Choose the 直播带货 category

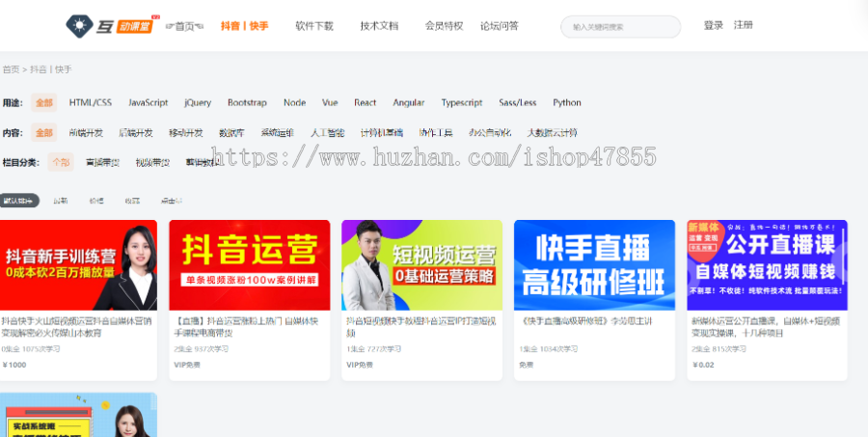coord(102,162)
